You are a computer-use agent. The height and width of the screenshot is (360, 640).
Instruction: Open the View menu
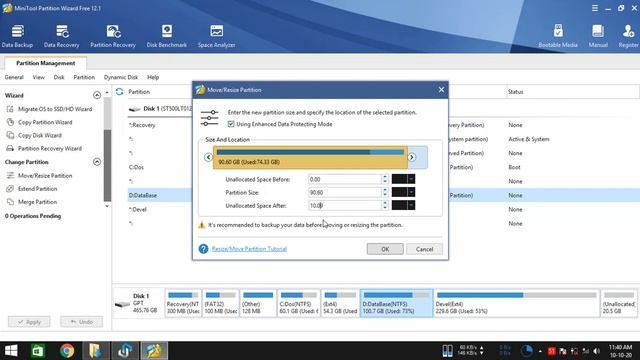click(38, 77)
